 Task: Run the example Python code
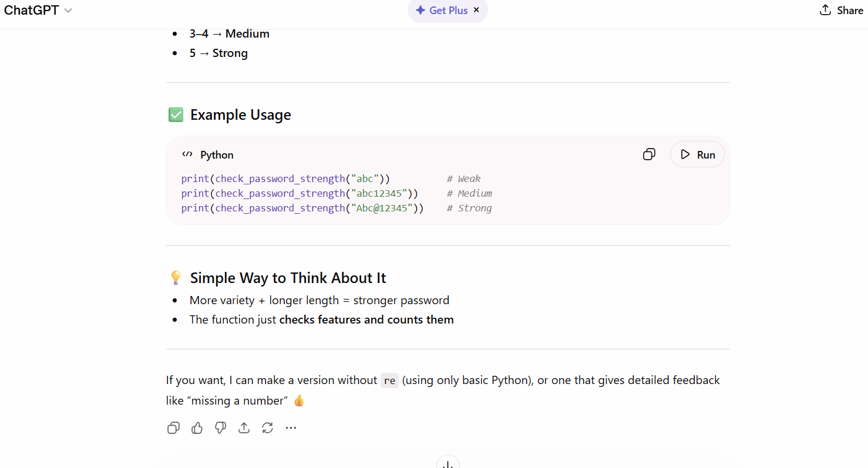pyautogui.click(x=697, y=154)
